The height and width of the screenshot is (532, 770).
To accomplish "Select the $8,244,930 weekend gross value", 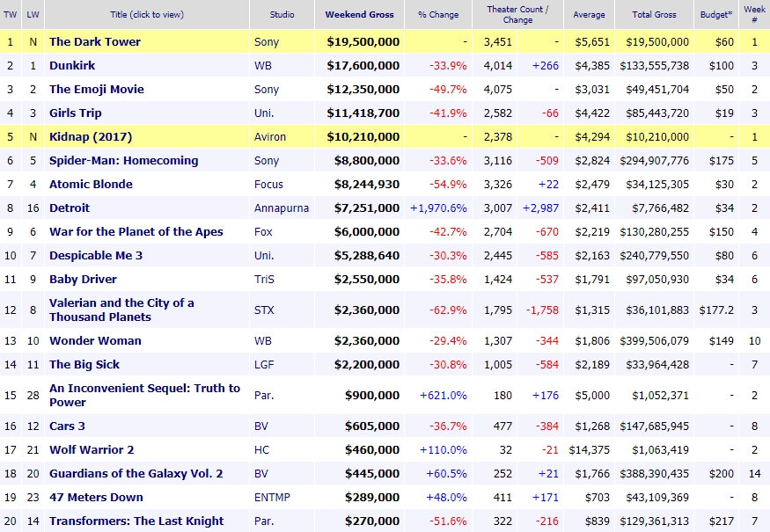I will pos(367,184).
